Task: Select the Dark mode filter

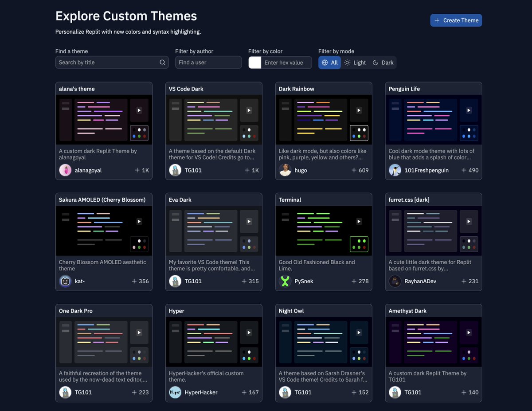Action: pos(383,62)
